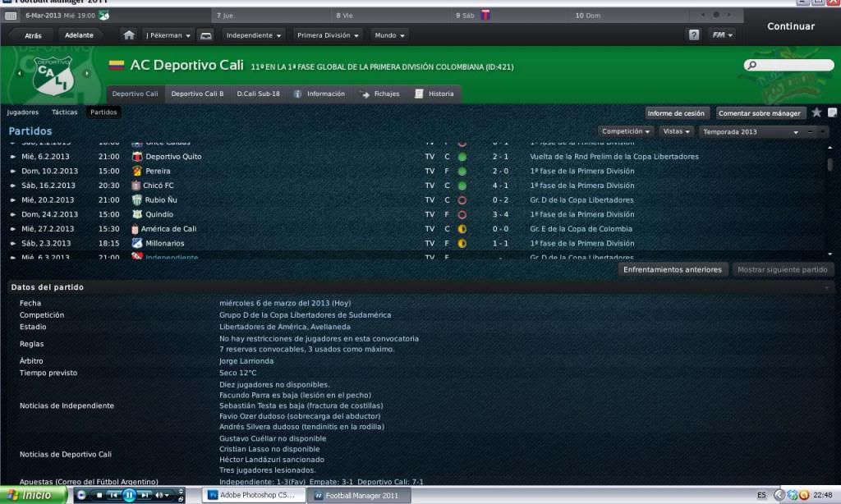Switch to Adobe Photoshop CS taskbar item
The height and width of the screenshot is (504, 841).
(253, 496)
